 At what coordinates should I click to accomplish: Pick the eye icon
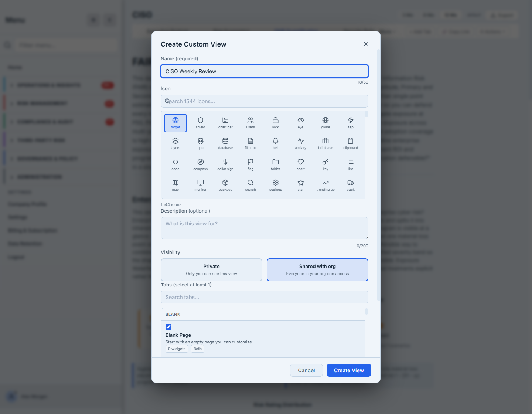click(301, 123)
